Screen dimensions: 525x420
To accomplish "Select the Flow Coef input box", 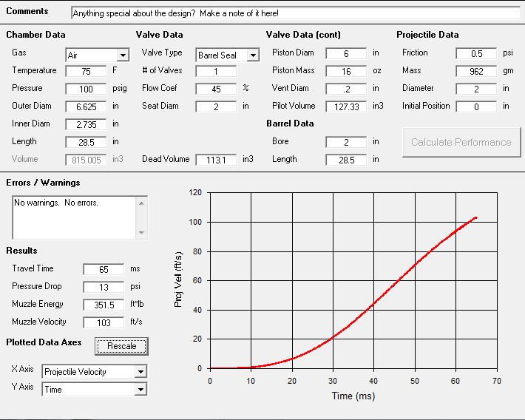I will (x=216, y=89).
